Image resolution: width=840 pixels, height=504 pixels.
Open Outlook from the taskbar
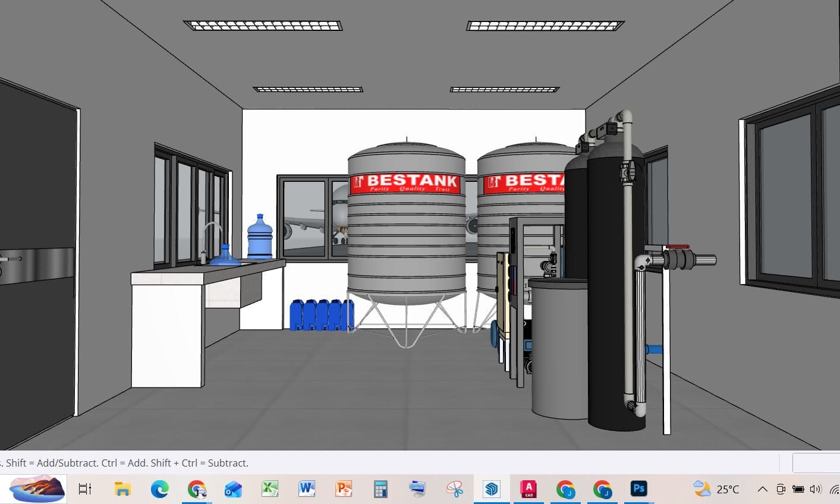coord(233,489)
